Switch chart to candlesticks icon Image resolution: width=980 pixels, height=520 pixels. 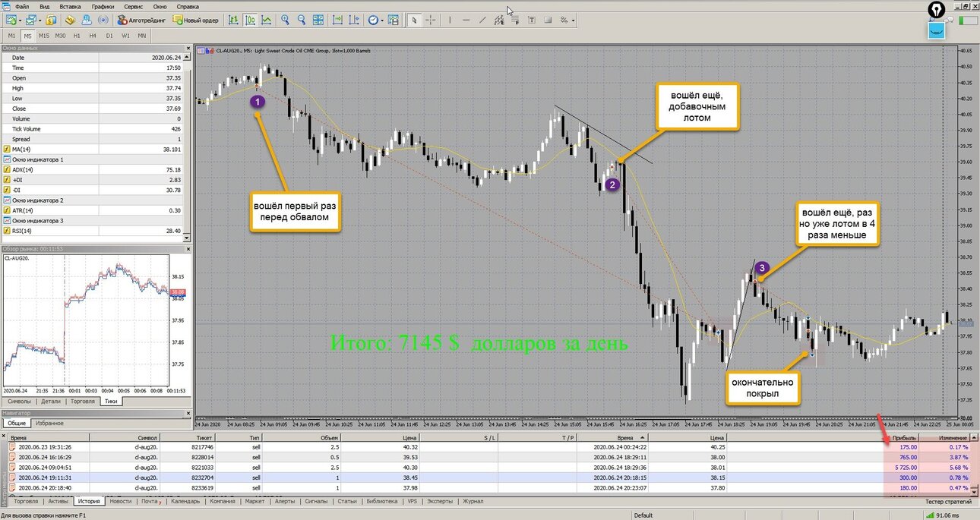tap(250, 20)
